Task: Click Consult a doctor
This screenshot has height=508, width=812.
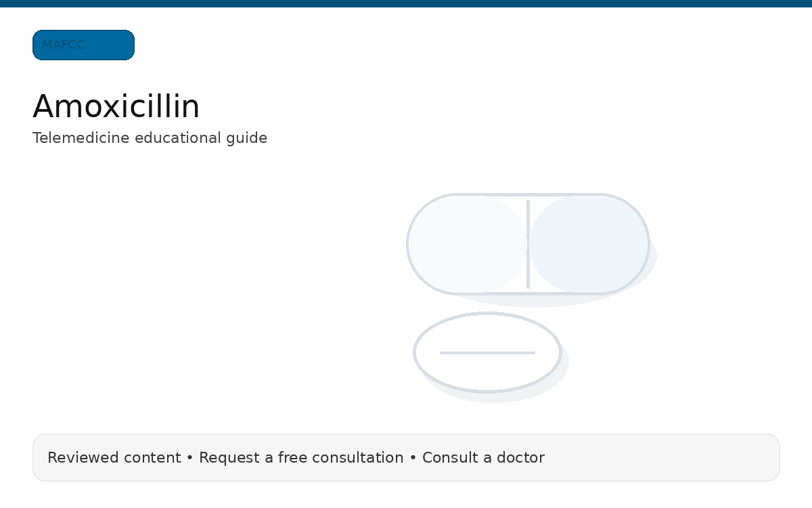Action: pos(483,458)
